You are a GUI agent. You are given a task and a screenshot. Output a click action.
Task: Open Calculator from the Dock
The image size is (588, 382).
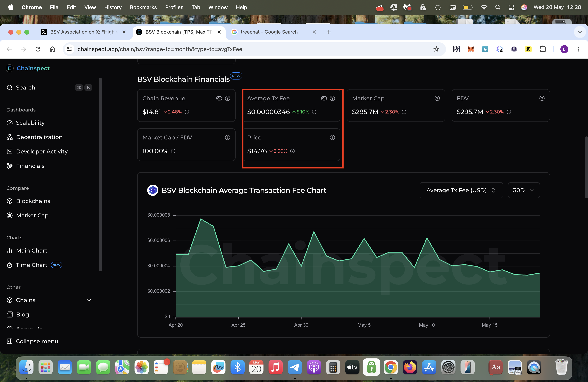tap(333, 367)
